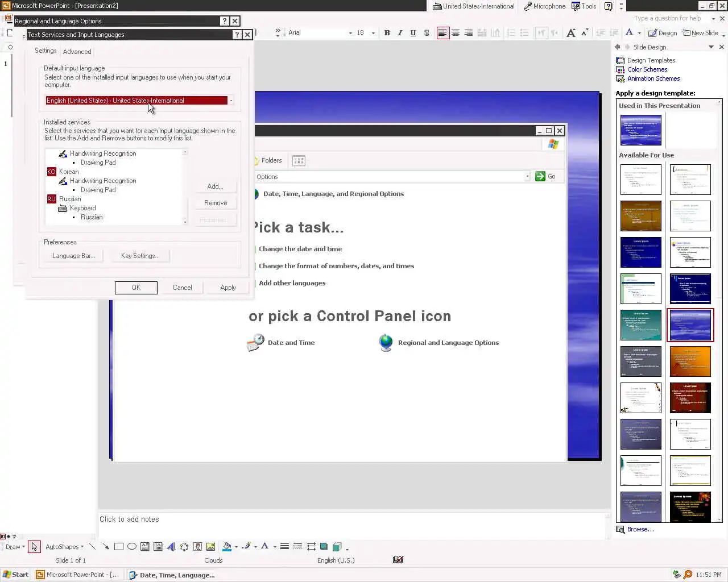Viewport: 728px width, 582px height.
Task: Activate Select Objects pointer tool
Action: point(34,547)
